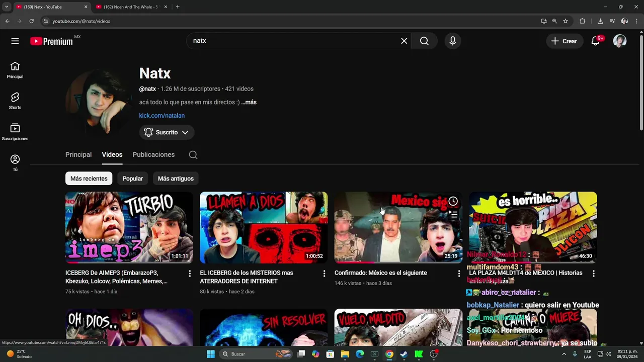Image resolution: width=644 pixels, height=362 pixels.
Task: Open the Chrome tab search dropdown
Action: click(7, 7)
